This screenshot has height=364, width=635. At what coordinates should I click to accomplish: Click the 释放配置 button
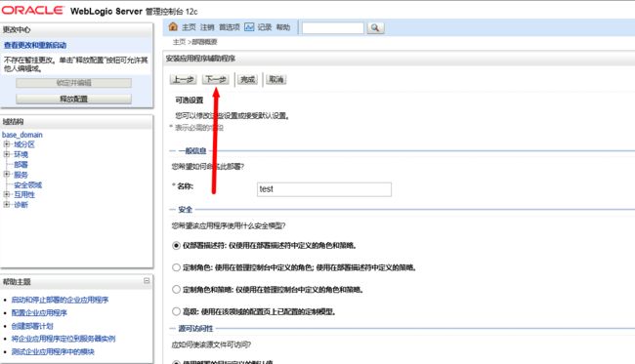pos(73,99)
